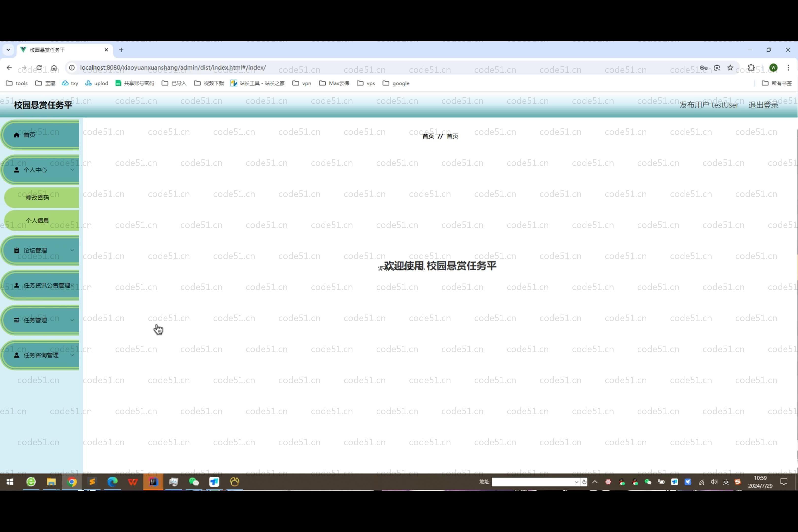This screenshot has width=798, height=532.
Task: Open the vpn bookmark folder
Action: tap(302, 83)
